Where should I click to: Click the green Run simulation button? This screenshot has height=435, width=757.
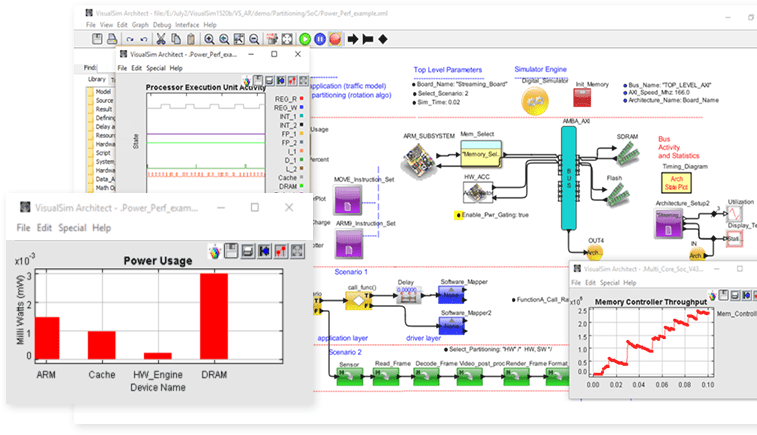click(304, 39)
